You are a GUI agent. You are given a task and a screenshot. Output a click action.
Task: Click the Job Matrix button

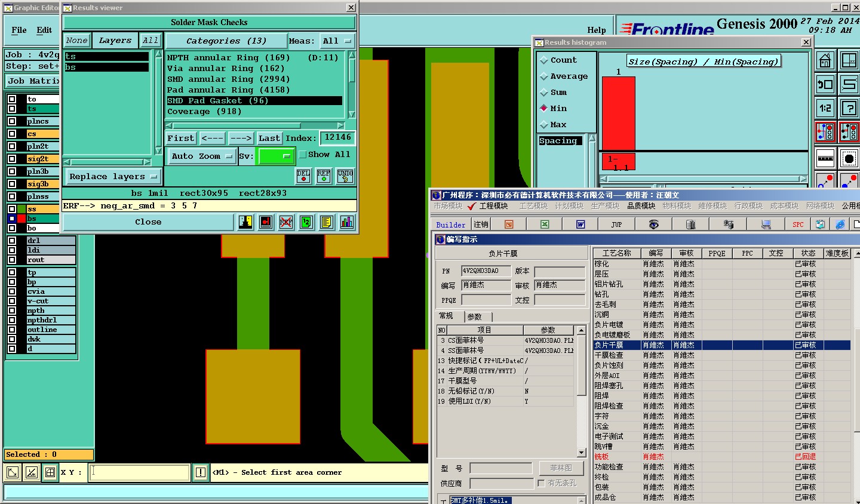pyautogui.click(x=33, y=81)
